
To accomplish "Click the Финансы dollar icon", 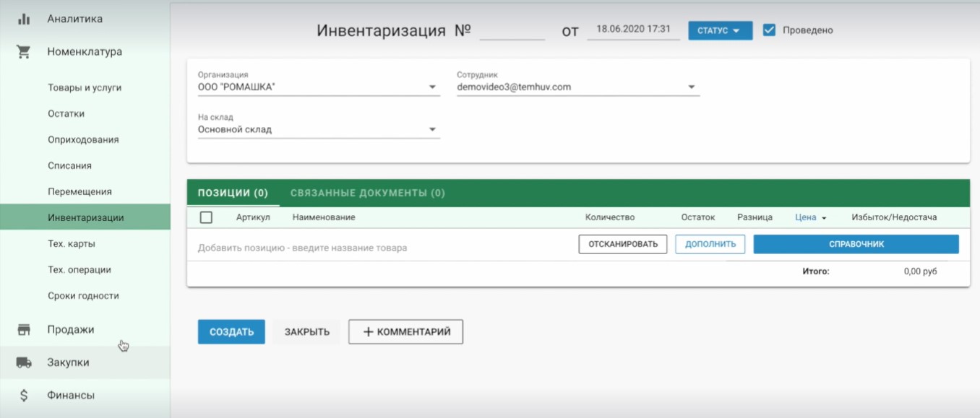I will tap(24, 396).
